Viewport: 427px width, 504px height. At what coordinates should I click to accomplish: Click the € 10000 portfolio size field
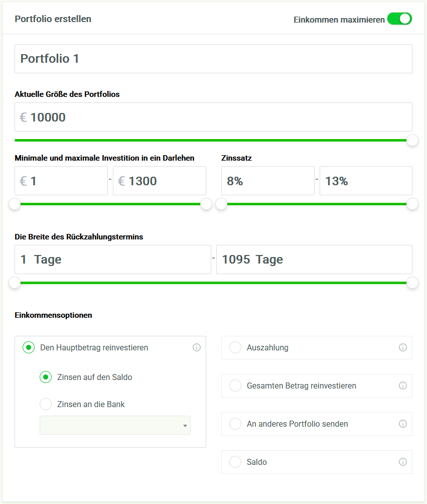tap(213, 117)
